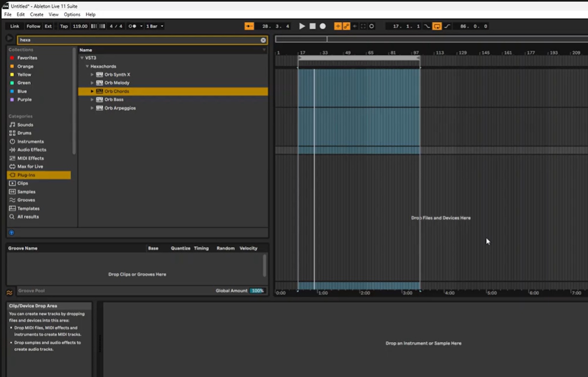Image resolution: width=588 pixels, height=377 pixels.
Task: Click the Global Amount 100% groove slider
Action: pos(257,291)
